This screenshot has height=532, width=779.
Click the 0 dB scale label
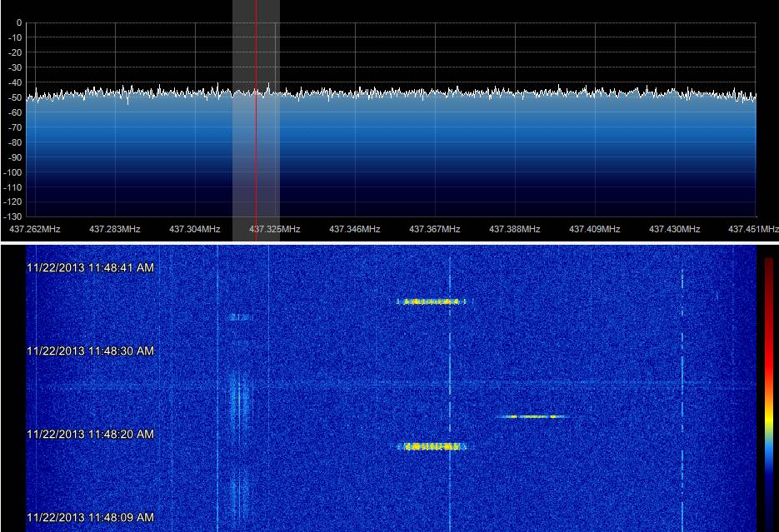click(19, 22)
